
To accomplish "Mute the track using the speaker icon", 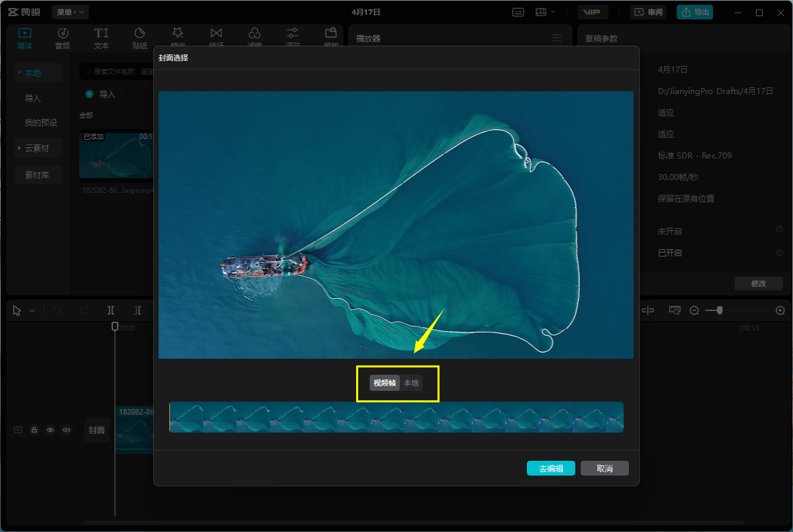I will 67,430.
